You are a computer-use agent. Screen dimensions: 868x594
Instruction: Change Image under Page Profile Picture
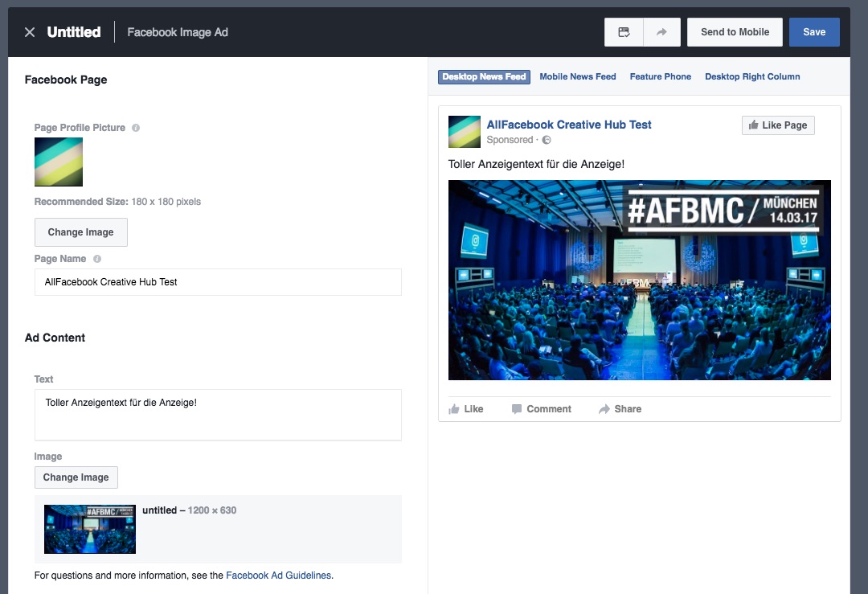click(x=81, y=232)
